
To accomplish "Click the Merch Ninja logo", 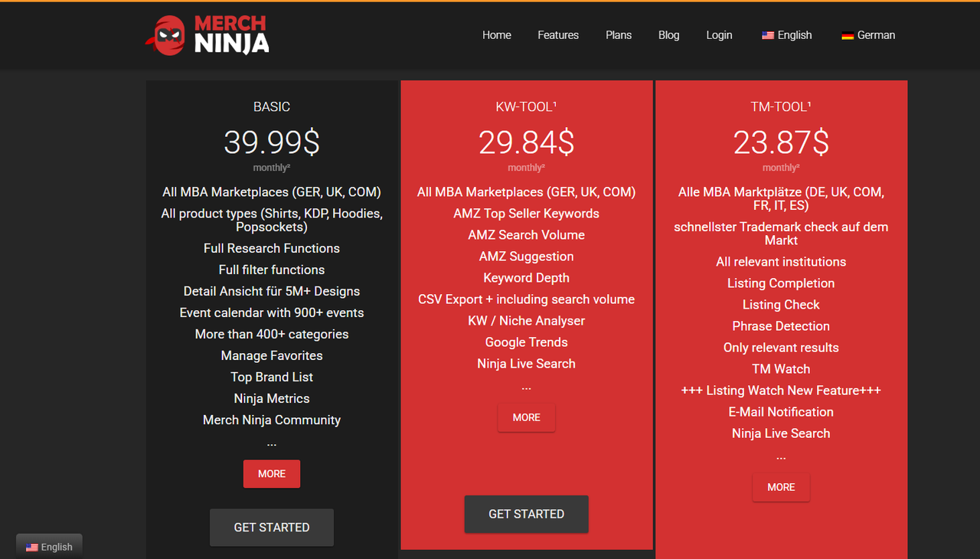I will tap(207, 35).
